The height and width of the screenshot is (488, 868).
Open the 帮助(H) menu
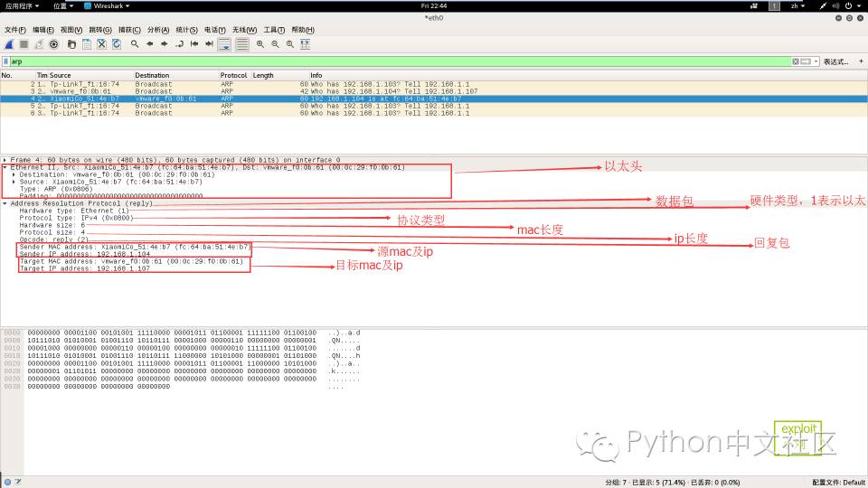point(303,30)
